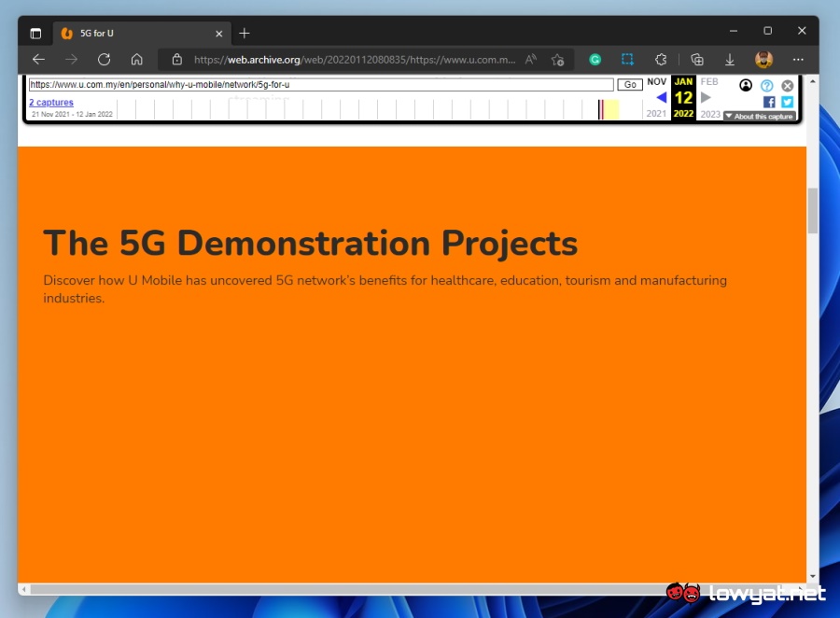Share the capture on Facebook
Image resolution: width=840 pixels, height=618 pixels.
pyautogui.click(x=769, y=102)
